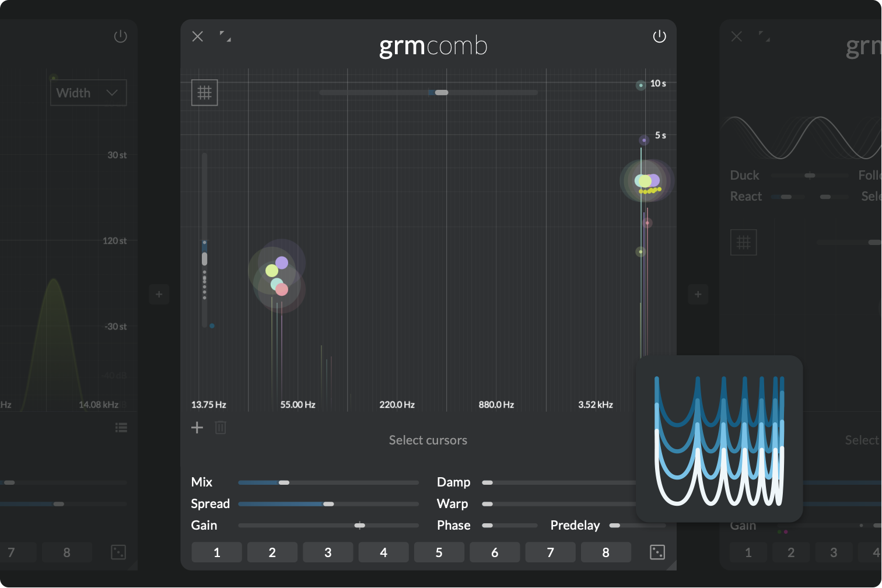
Task: Click the randomize dice icon in grmcomb
Action: (657, 552)
